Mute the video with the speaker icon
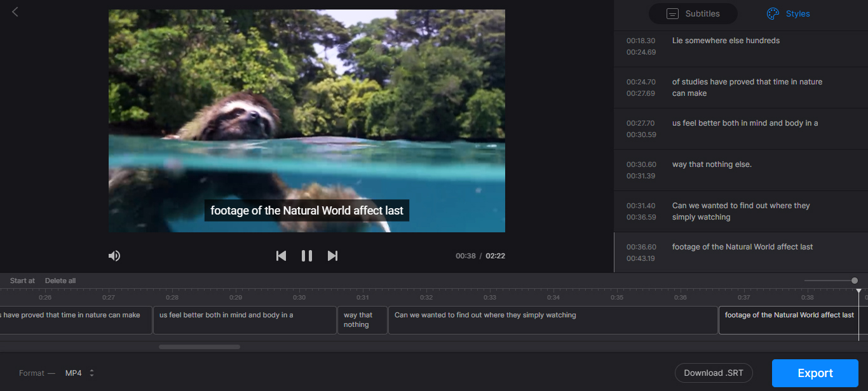Screen dimensions: 868x391 (114, 256)
